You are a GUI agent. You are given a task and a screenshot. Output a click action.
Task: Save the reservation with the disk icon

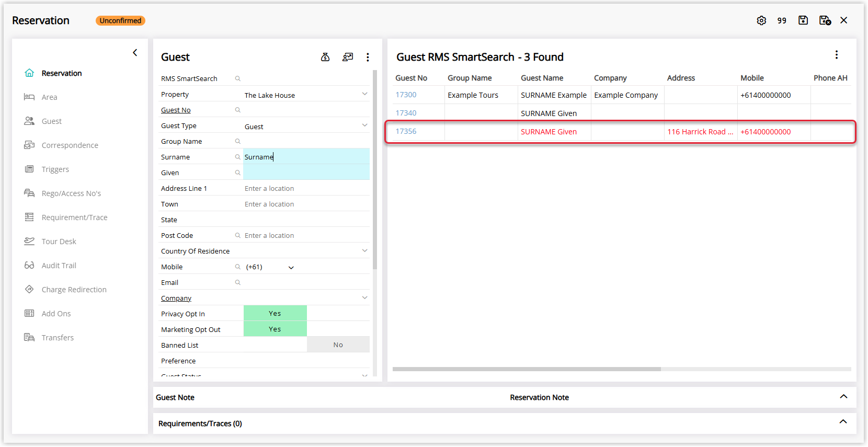[803, 20]
